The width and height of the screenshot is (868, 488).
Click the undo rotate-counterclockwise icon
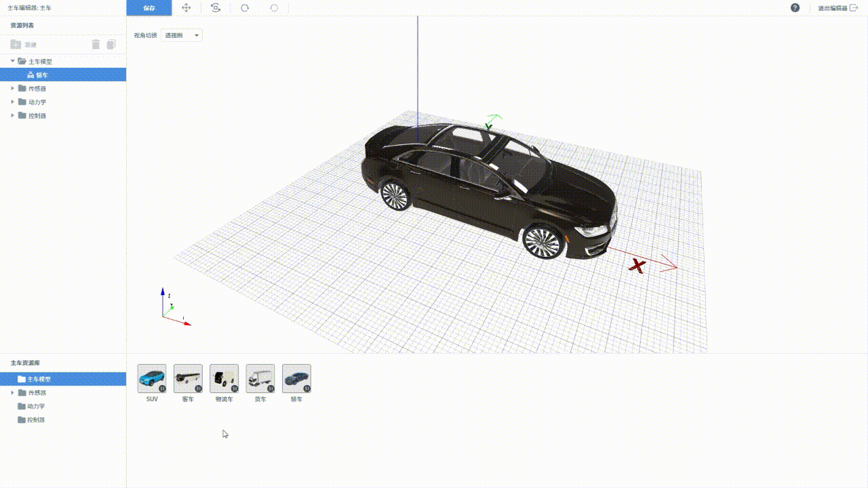(x=274, y=8)
